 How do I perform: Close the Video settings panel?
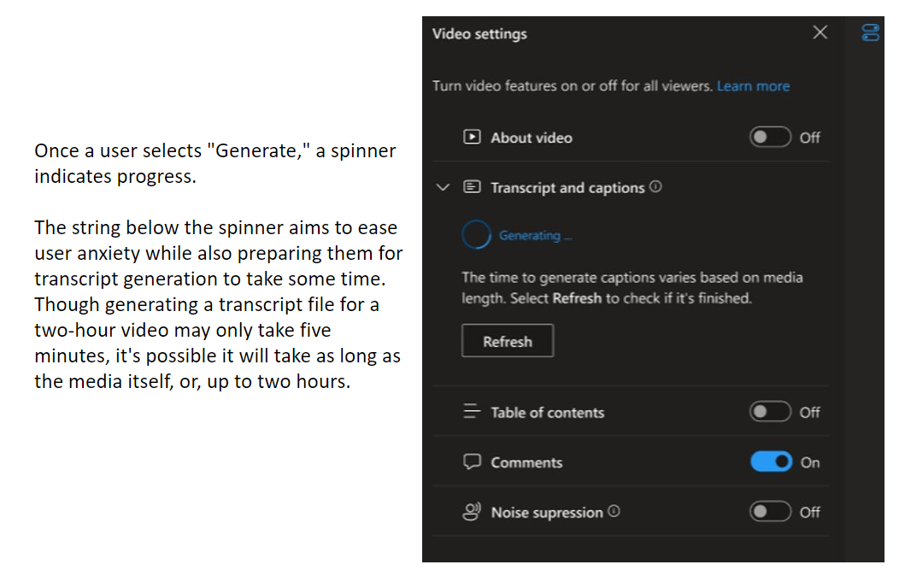coord(820,32)
